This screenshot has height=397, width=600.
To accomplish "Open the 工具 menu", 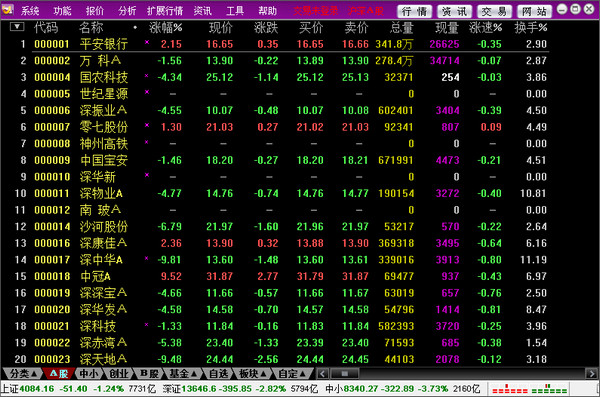I will [x=235, y=11].
